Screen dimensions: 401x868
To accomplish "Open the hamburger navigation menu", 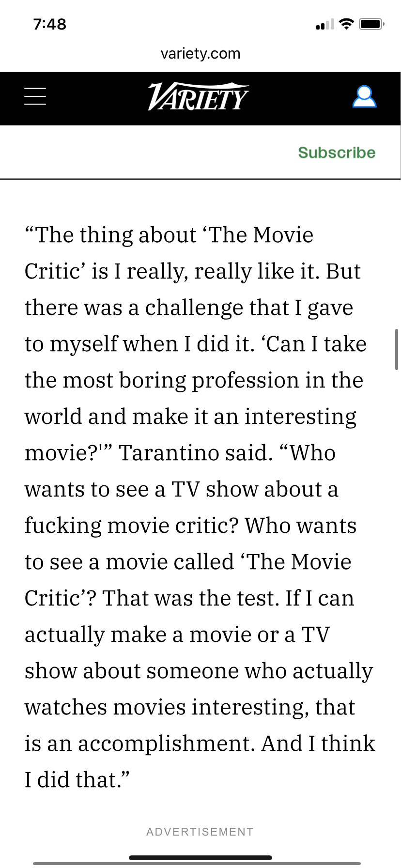I will (35, 96).
